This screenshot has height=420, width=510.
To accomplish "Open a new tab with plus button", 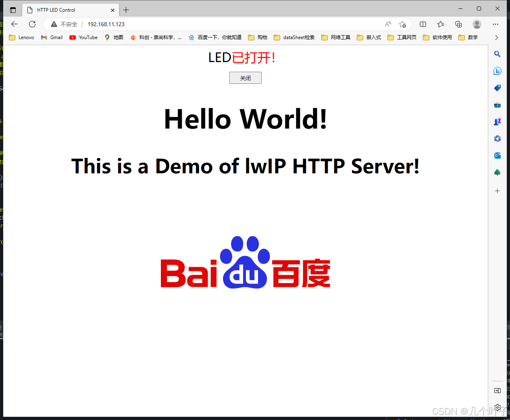I will click(x=126, y=10).
